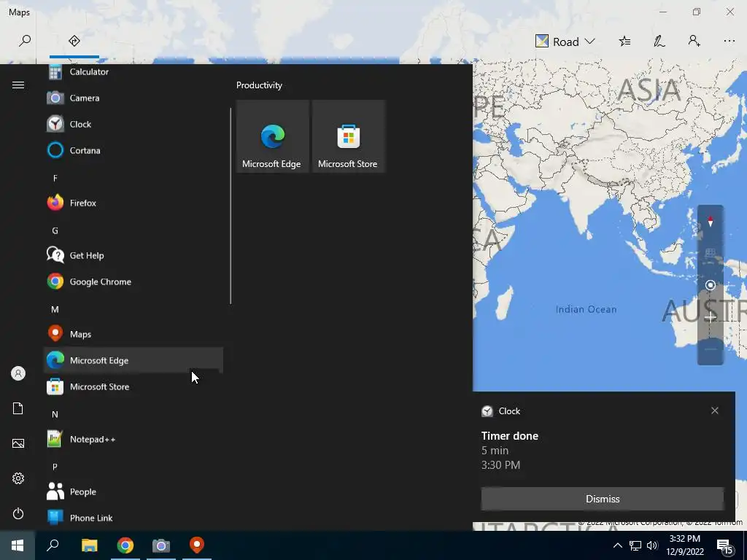Open volume control in system tray
This screenshot has height=560, width=747.
652,545
